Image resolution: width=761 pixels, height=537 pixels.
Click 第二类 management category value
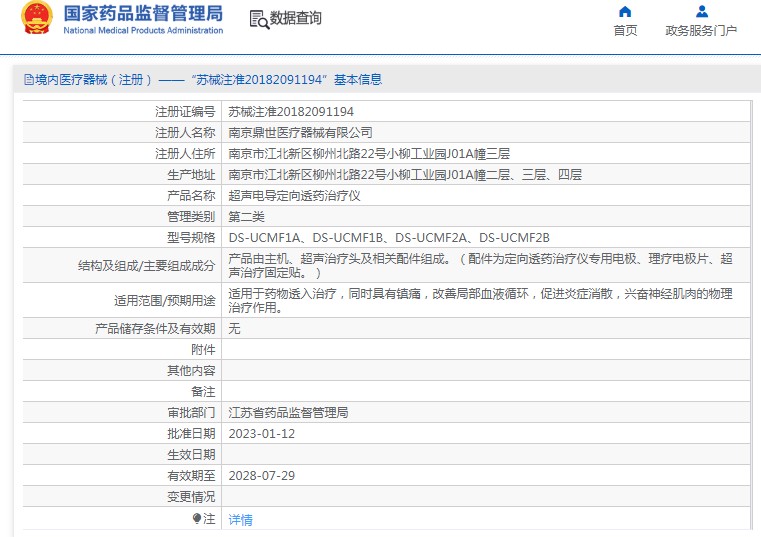[x=247, y=217]
